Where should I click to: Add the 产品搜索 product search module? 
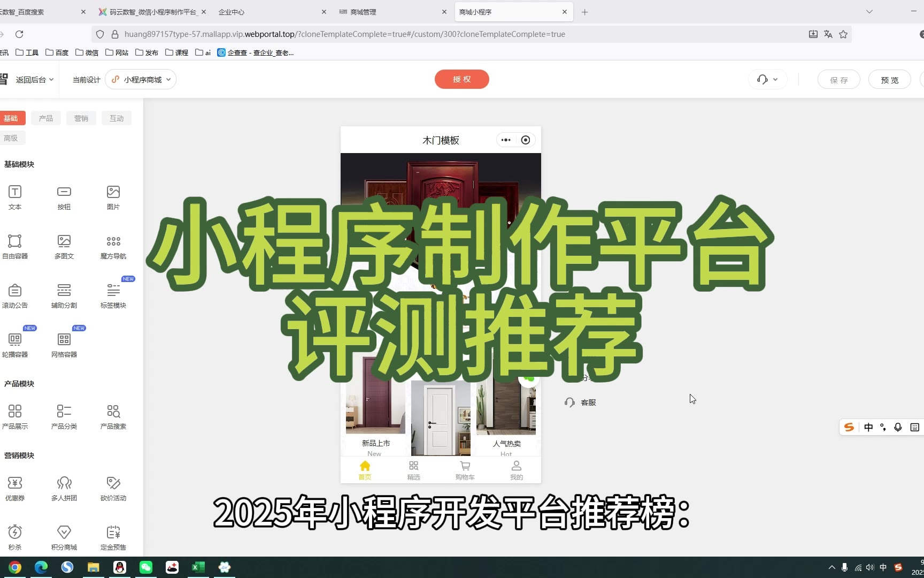pos(113,416)
